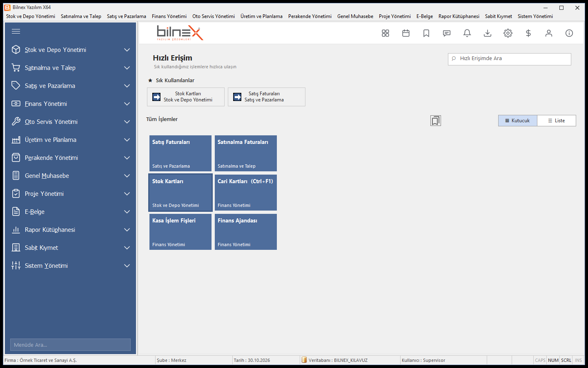588x368 pixels.
Task: Click the Oto Servis Yönetimi wrench icon
Action: (x=16, y=121)
